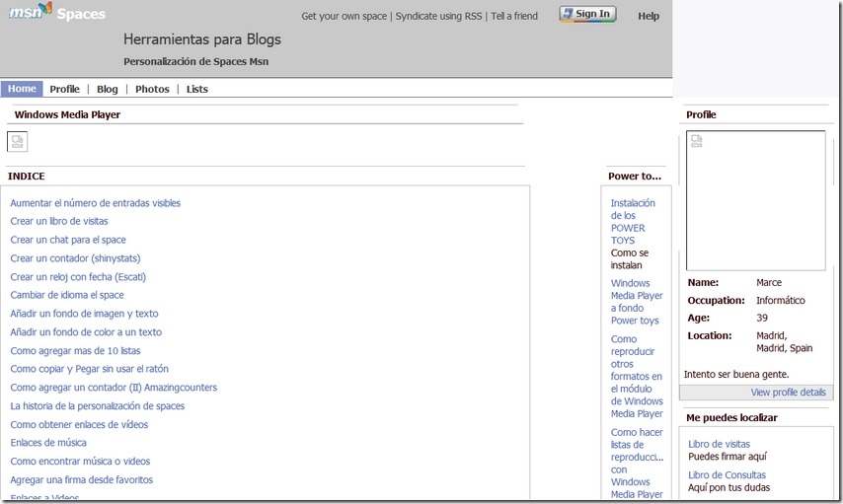Screen dimensions: 843x504
Task: Open Get your own space link
Action: pos(345,16)
